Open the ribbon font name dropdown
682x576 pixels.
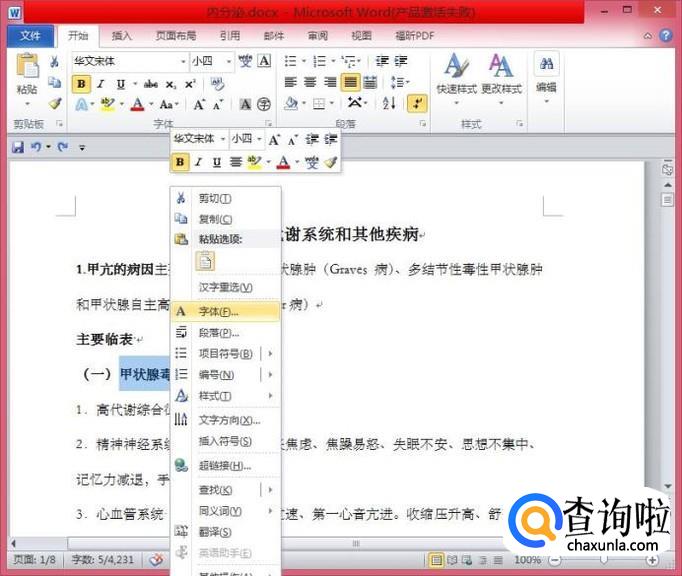pyautogui.click(x=183, y=61)
